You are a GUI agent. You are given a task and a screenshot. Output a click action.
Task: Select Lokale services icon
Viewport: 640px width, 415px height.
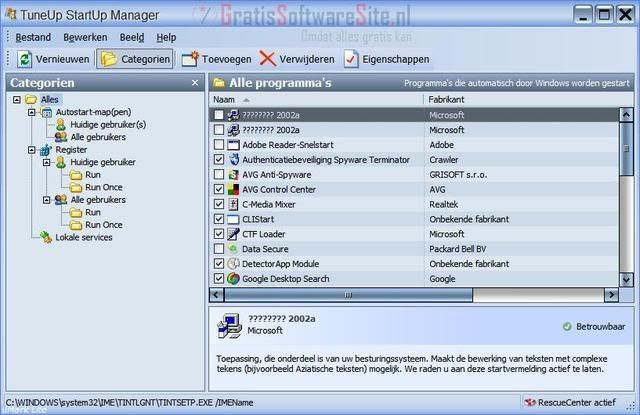(x=46, y=237)
